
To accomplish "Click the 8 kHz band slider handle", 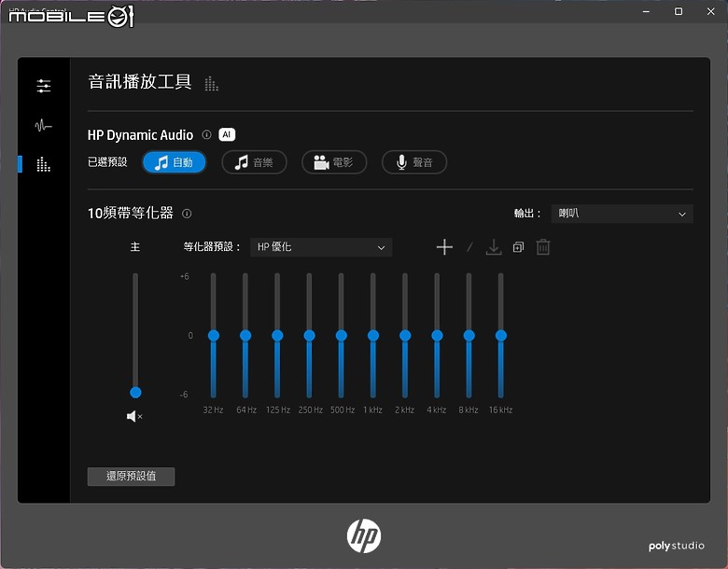I will click(x=469, y=336).
